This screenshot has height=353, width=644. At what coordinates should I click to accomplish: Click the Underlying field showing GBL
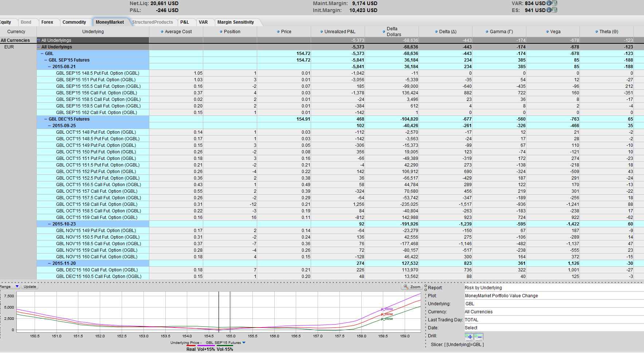554,304
